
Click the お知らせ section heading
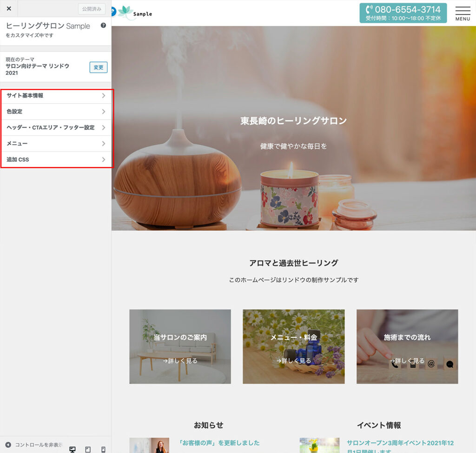click(209, 425)
